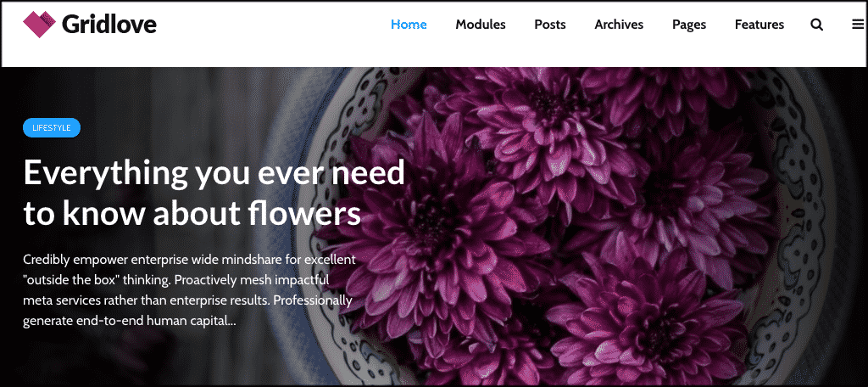The width and height of the screenshot is (868, 387).
Task: Open the search magnifier icon
Action: [x=816, y=25]
